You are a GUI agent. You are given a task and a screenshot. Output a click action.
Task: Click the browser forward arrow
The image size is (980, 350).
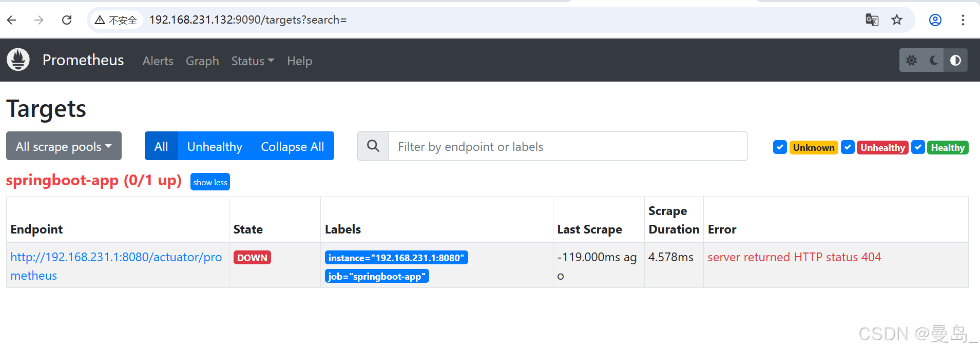(39, 20)
